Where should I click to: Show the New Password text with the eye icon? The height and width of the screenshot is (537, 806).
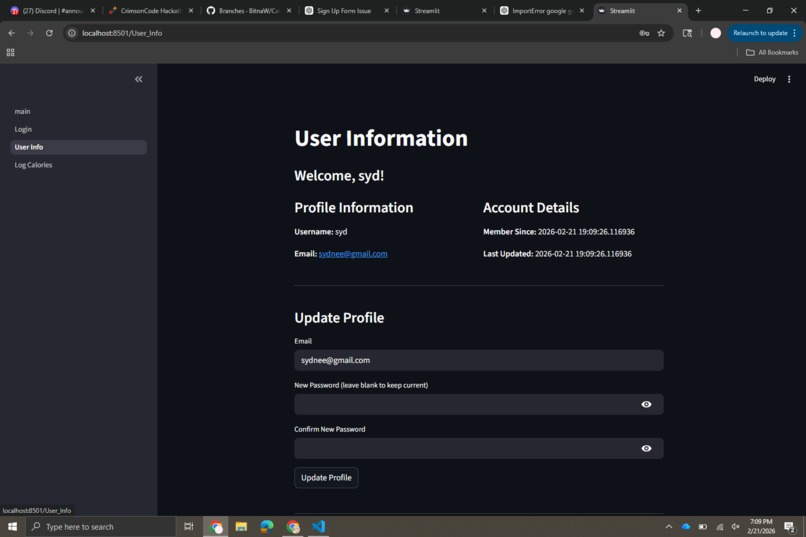646,404
